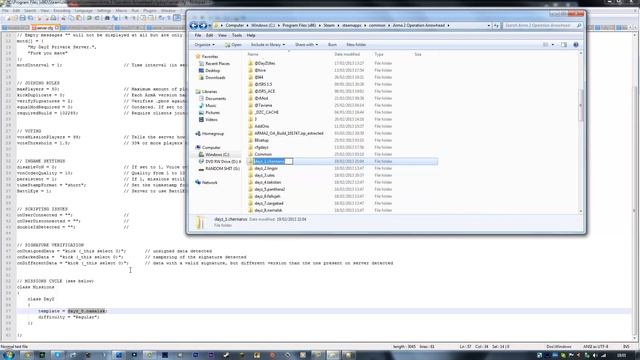Screen dimensions: 640x360
Task: Open the address bar history dropdown
Action: pyautogui.click(x=489, y=25)
